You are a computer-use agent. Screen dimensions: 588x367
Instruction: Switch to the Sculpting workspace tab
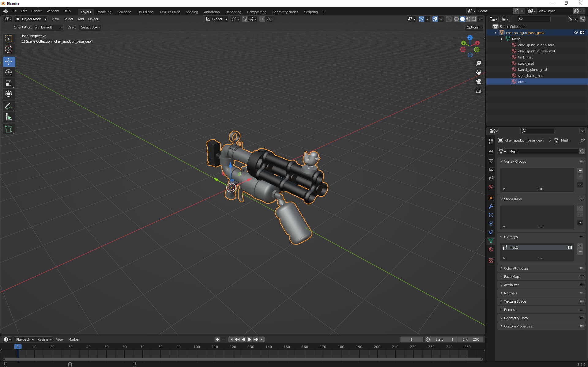pos(124,12)
